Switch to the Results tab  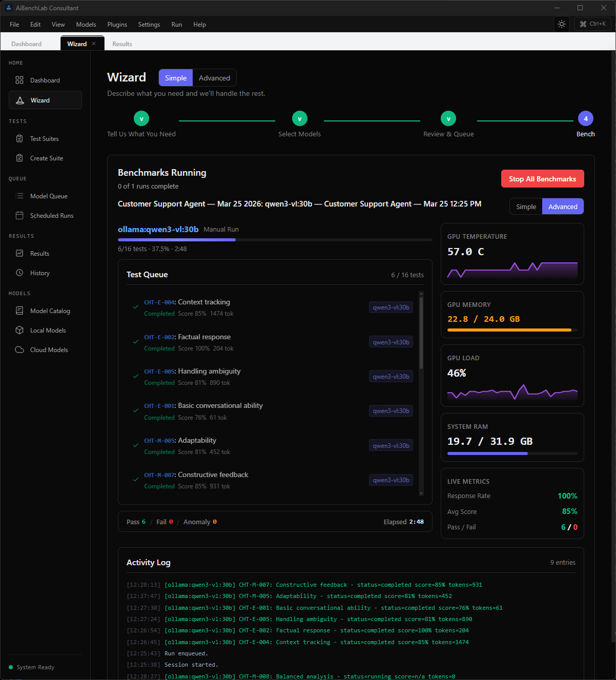(x=121, y=44)
